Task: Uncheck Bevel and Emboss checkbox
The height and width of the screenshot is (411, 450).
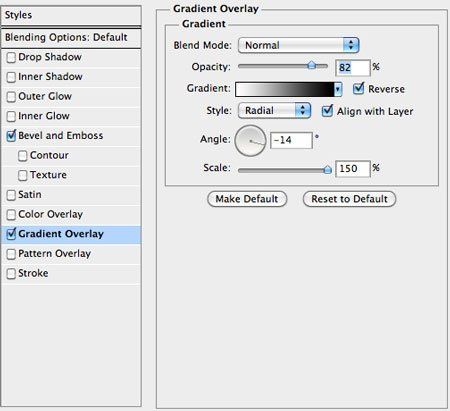Action: coord(11,136)
